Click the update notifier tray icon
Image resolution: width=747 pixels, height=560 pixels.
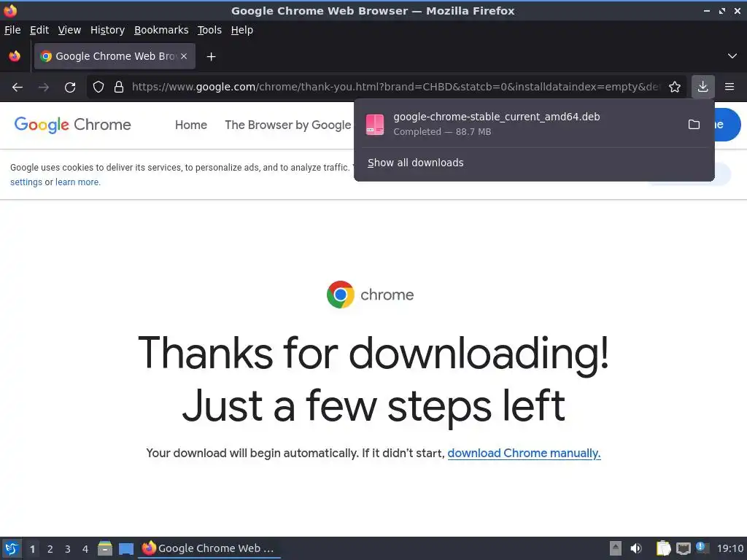(702, 548)
